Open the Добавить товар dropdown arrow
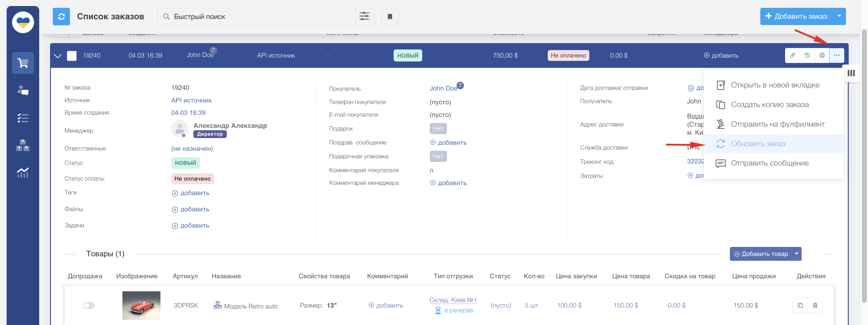Viewport: 868px width, 325px height. 797,254
